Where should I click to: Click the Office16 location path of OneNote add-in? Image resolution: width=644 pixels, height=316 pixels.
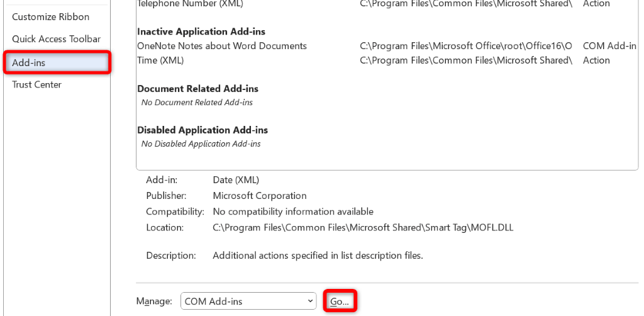pos(466,46)
